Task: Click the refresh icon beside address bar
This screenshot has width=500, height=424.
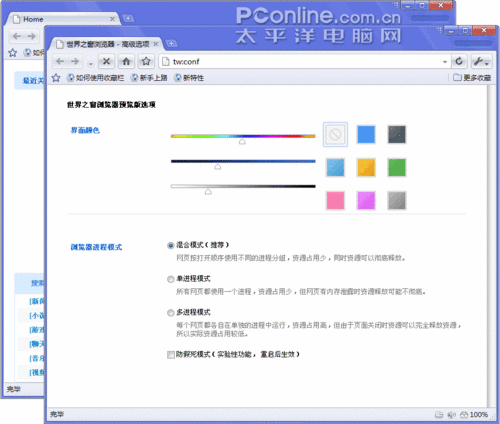Action: [459, 61]
